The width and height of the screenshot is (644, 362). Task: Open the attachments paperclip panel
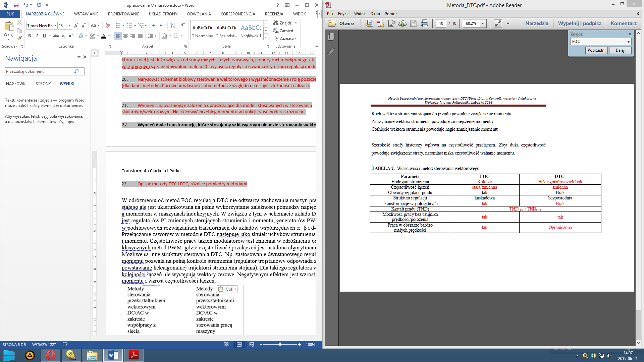[331, 51]
